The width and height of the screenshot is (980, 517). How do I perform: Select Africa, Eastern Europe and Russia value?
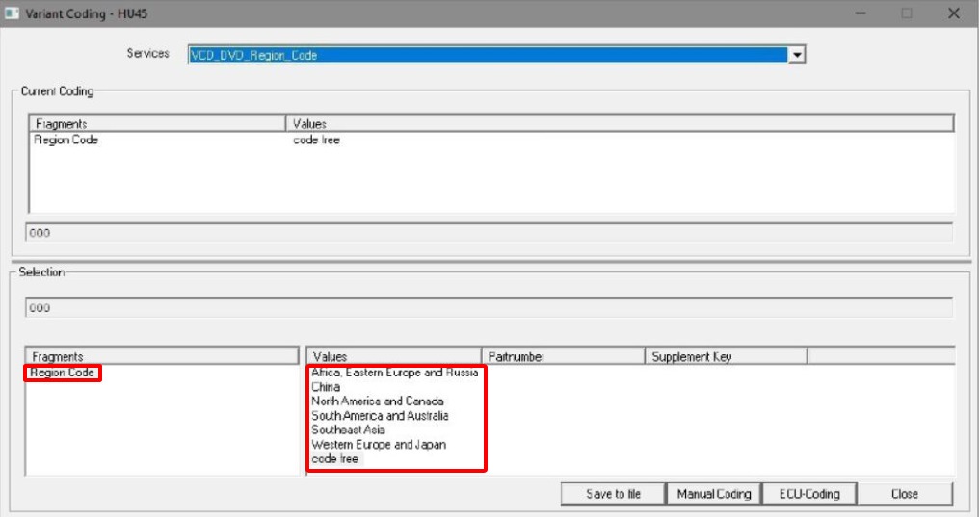point(394,373)
